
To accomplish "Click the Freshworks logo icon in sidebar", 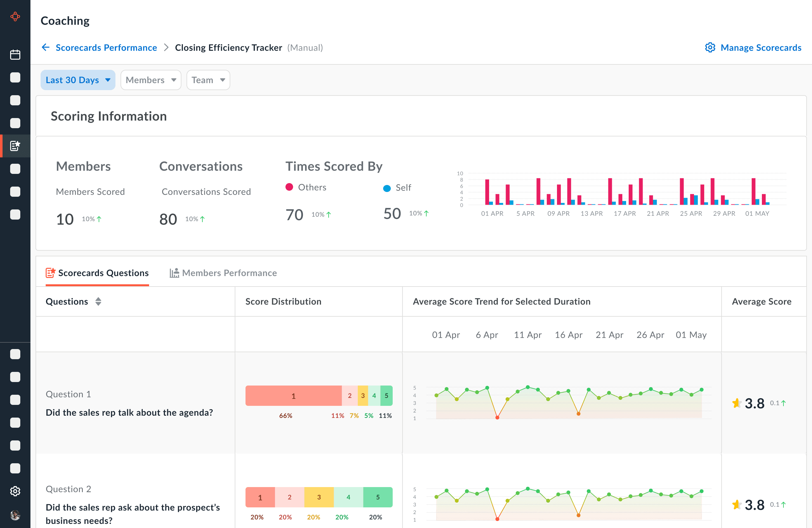I will pos(15,16).
